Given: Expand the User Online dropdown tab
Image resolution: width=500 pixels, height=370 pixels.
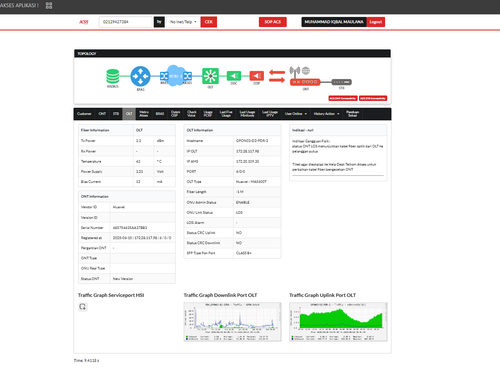Looking at the screenshot, I should coord(296,114).
